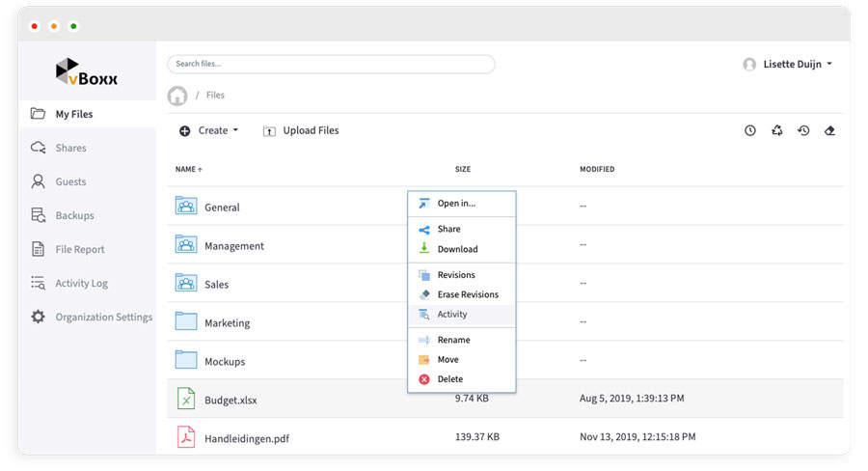This screenshot has height=471, width=868.
Task: Click the Search files input field
Action: (331, 64)
